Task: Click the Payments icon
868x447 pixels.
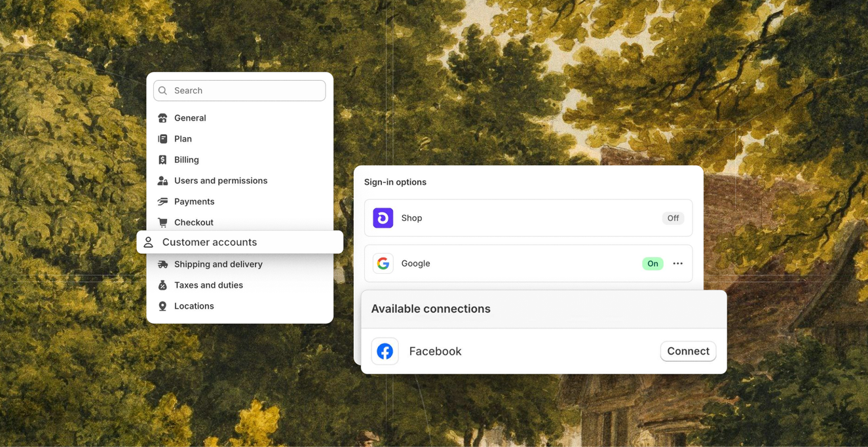Action: tap(162, 202)
